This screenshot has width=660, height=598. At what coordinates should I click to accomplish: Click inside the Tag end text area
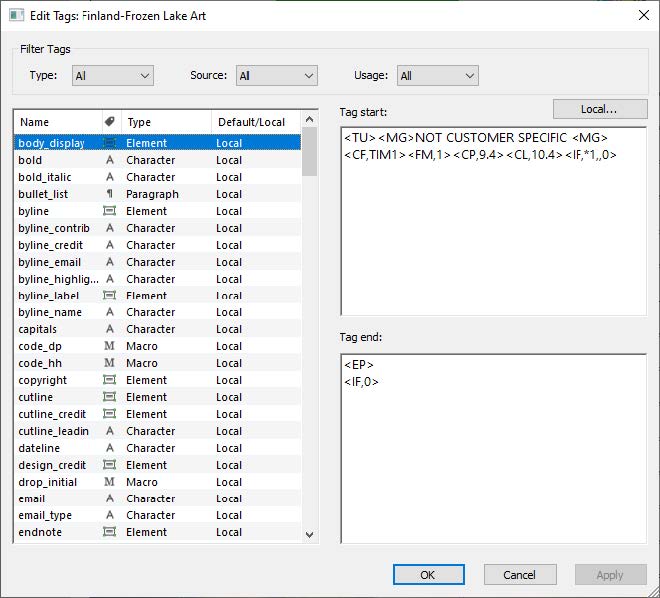click(493, 460)
